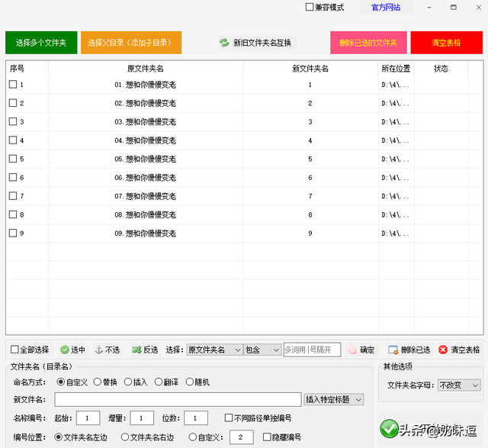Focus the 起始 number field

88,418
